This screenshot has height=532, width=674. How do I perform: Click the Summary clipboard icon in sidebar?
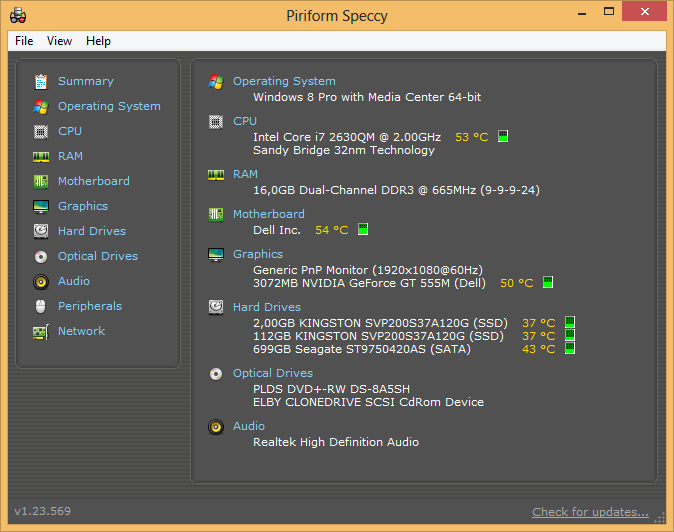coord(41,82)
